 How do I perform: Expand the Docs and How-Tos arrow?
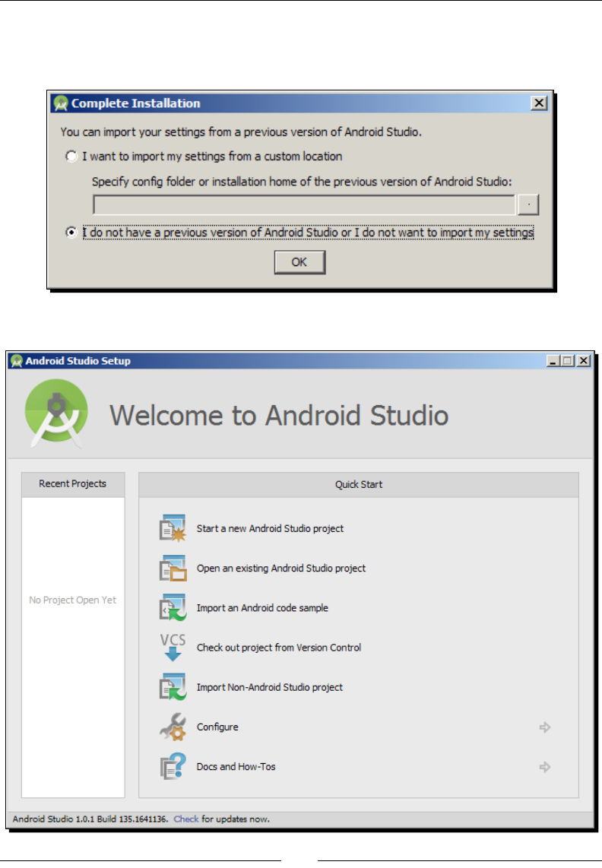coord(545,767)
